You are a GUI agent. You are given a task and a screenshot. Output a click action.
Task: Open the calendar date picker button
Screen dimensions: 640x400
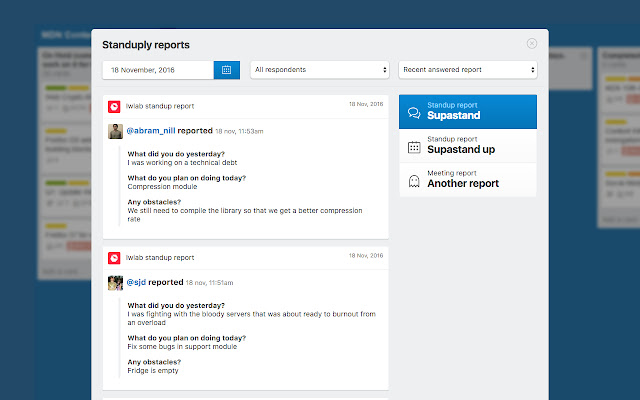(x=227, y=70)
